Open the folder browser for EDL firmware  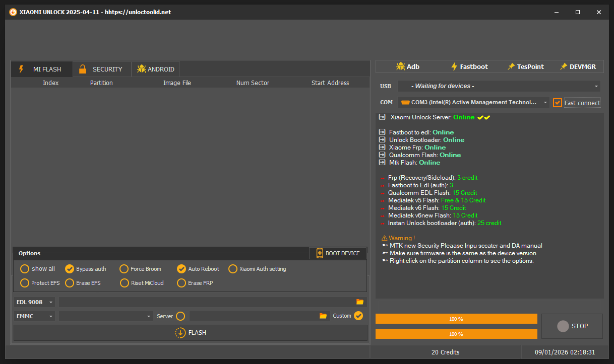(x=359, y=302)
